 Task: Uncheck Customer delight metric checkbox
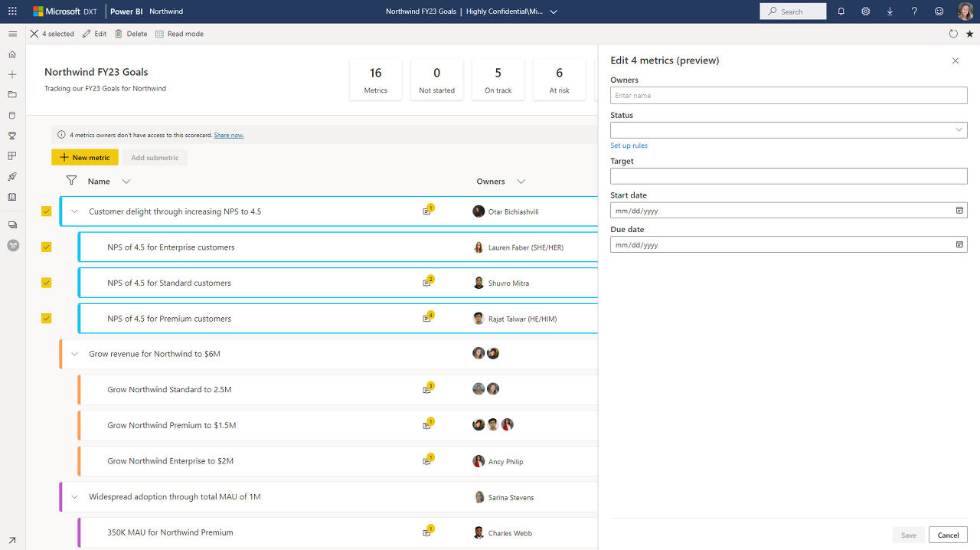[47, 211]
